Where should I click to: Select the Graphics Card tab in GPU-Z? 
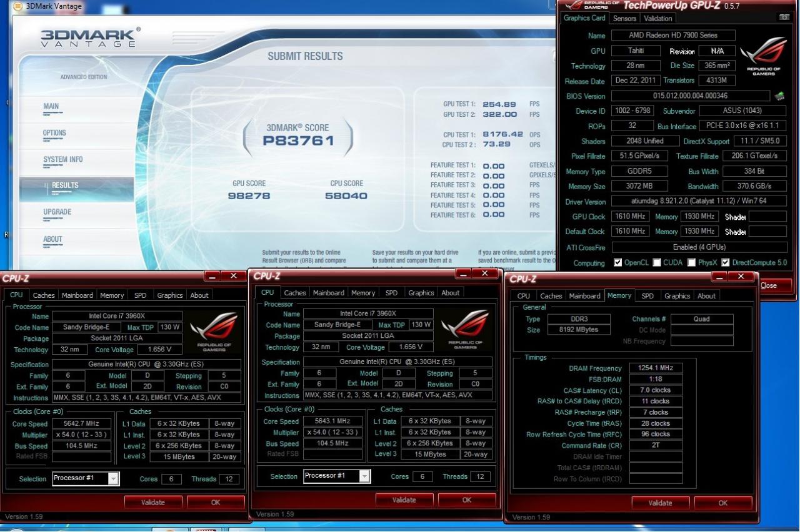point(584,18)
